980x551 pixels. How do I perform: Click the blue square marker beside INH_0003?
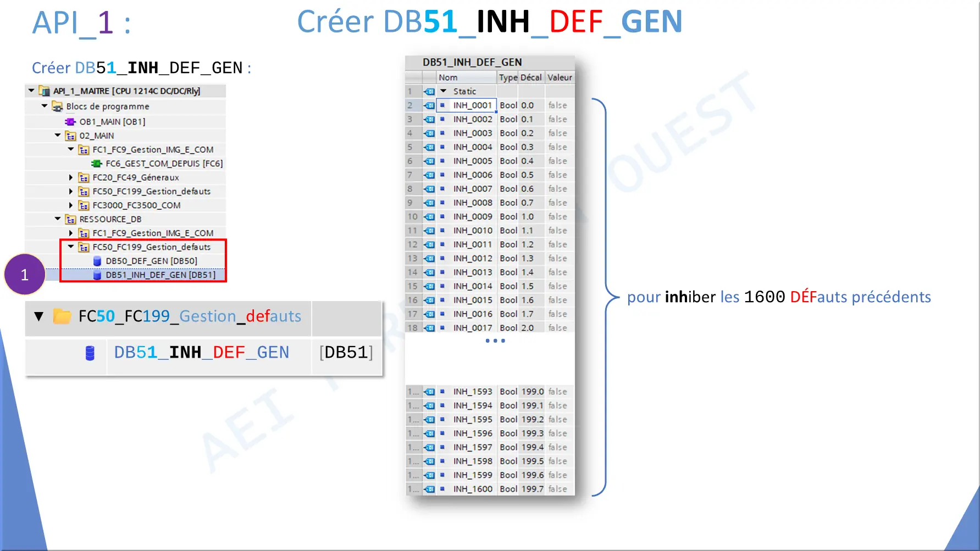442,133
